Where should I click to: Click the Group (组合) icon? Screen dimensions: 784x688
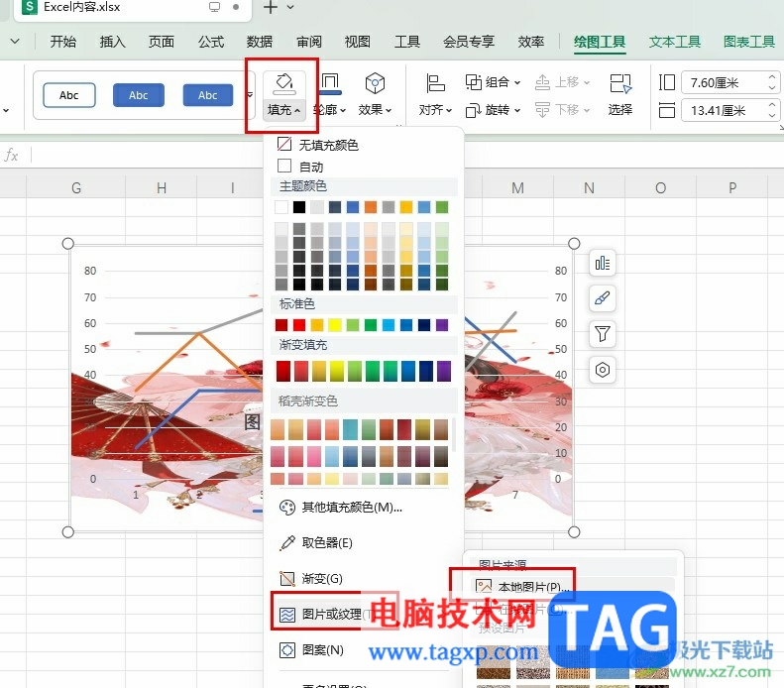[x=474, y=82]
